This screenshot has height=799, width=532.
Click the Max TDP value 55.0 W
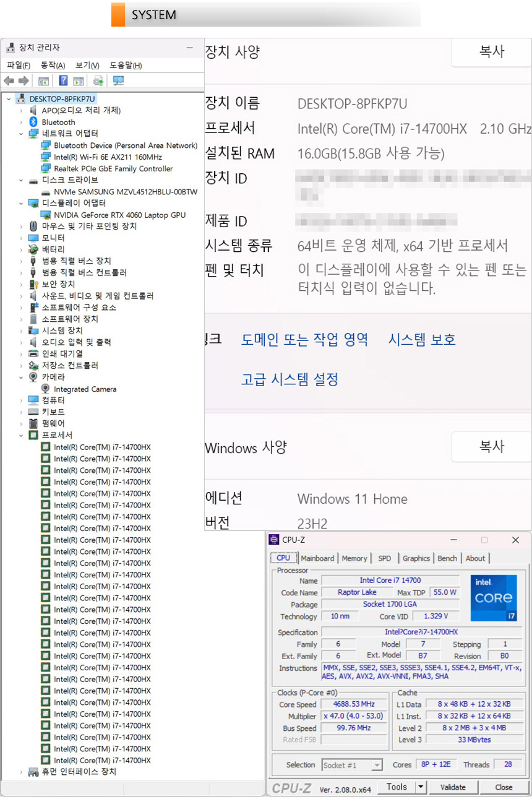point(445,592)
